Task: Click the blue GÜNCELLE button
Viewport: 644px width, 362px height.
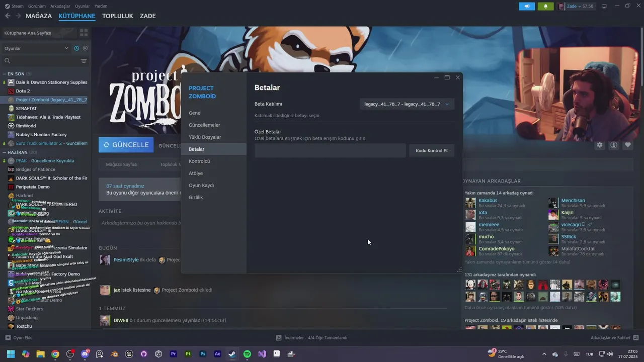Action: tap(126, 145)
